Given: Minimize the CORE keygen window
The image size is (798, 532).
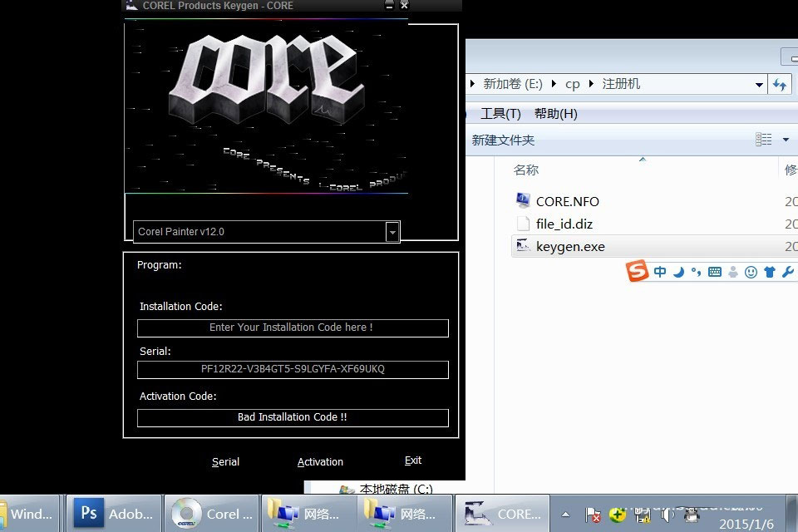Looking at the screenshot, I should pos(389,5).
